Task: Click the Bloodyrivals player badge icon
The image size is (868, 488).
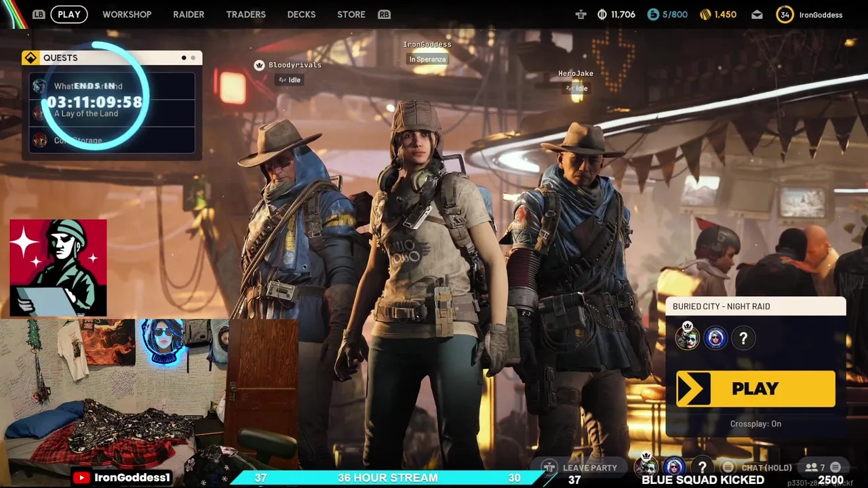Action: click(x=259, y=65)
